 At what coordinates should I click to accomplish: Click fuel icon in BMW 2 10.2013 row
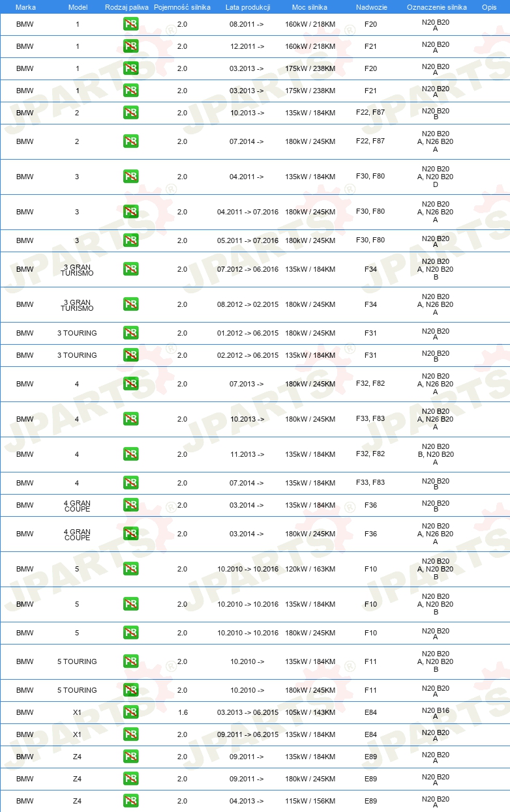pyautogui.click(x=130, y=113)
